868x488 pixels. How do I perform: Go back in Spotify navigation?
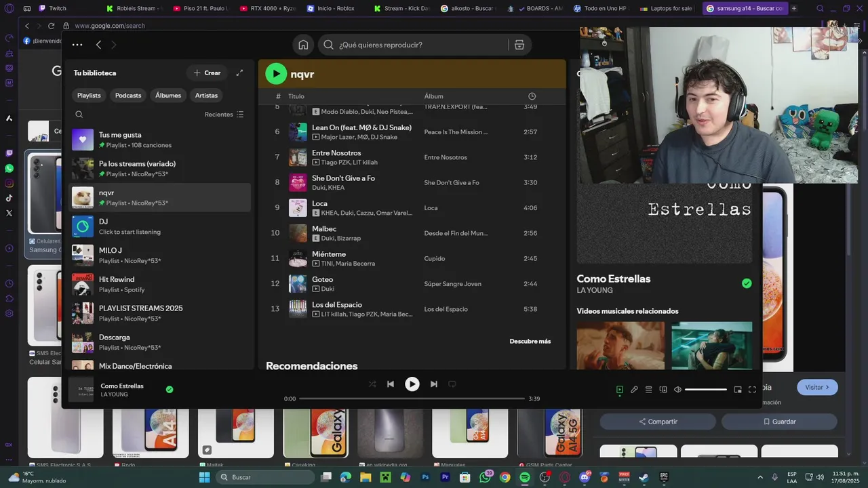98,45
